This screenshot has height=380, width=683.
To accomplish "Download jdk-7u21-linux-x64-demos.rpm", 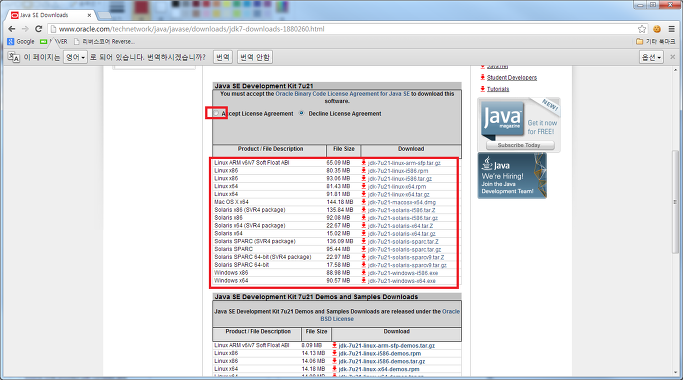I will coord(379,369).
